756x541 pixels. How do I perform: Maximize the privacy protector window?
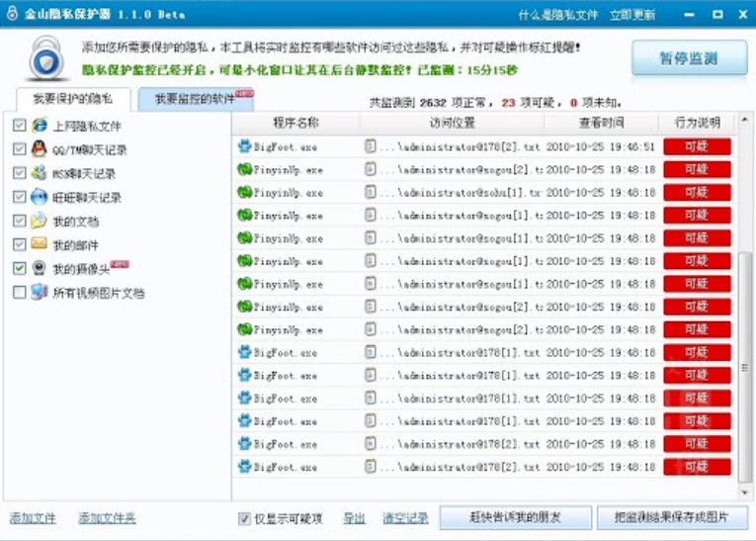tap(717, 15)
